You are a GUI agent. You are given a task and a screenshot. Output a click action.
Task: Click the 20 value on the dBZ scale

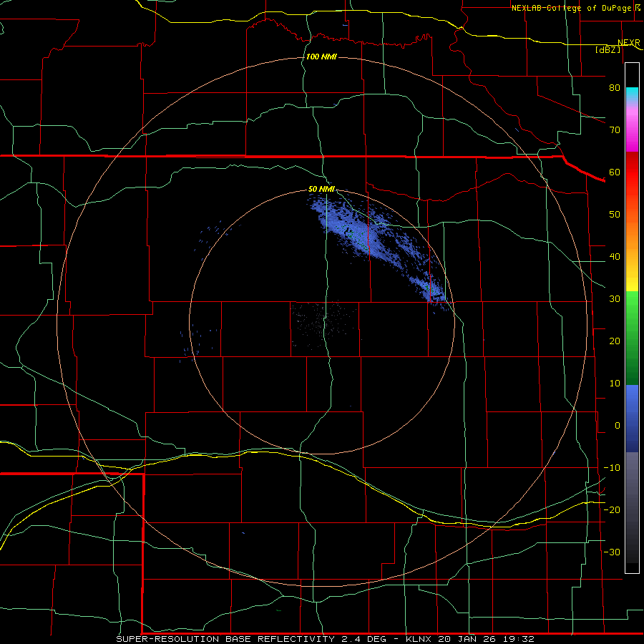point(615,341)
